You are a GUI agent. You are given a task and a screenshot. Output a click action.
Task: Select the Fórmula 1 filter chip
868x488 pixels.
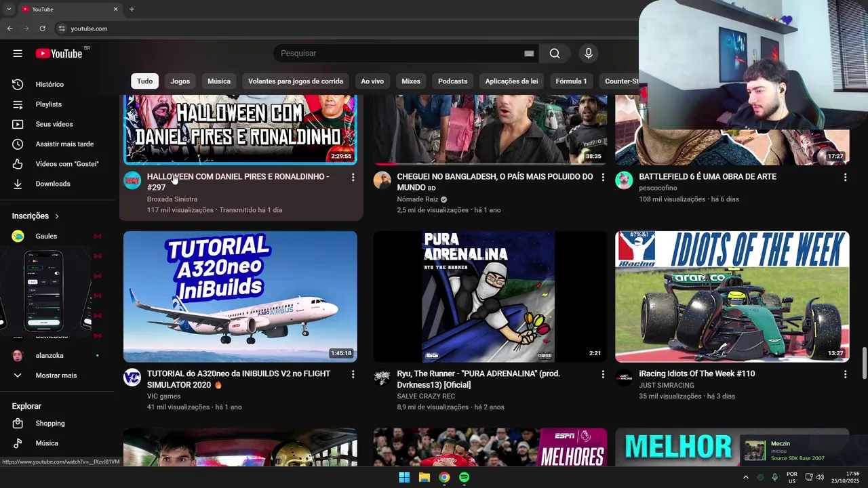click(x=571, y=81)
